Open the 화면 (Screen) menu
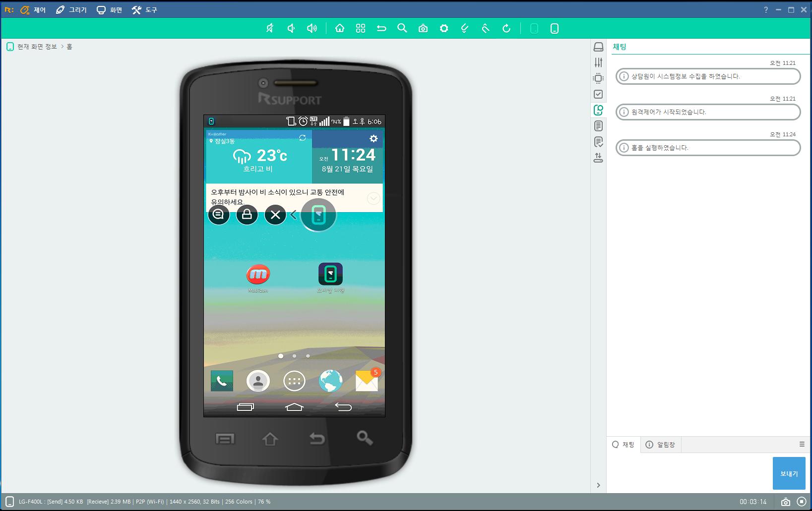 click(109, 10)
